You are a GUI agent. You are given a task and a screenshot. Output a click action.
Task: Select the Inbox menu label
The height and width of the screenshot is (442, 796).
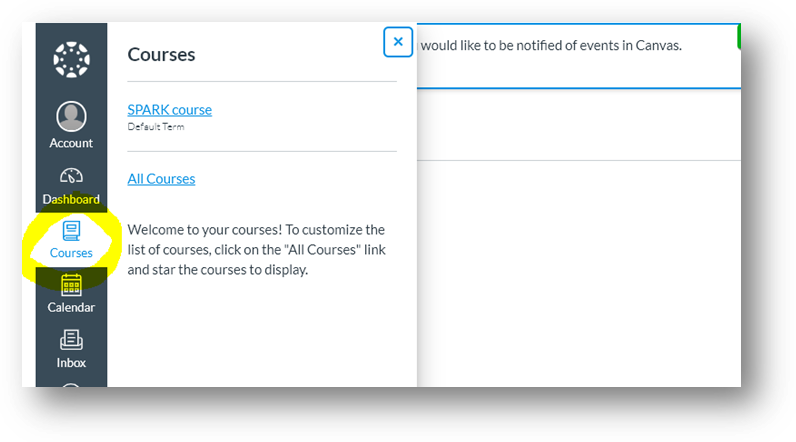[71, 362]
